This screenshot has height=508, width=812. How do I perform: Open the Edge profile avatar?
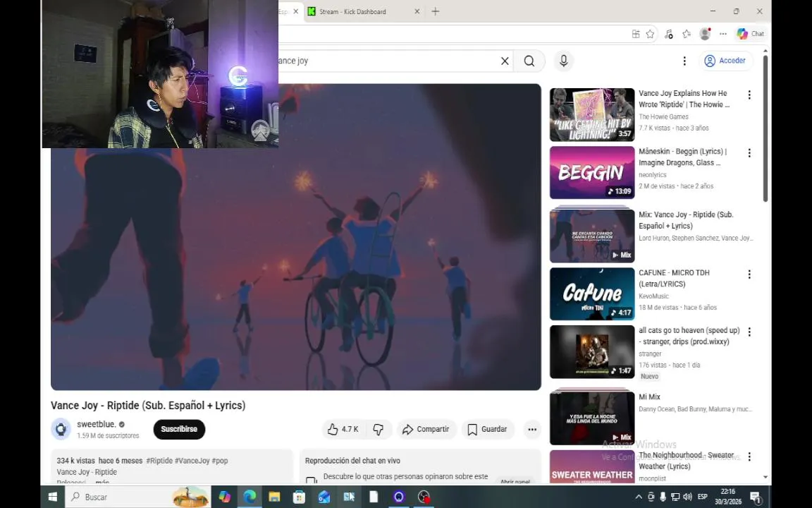click(705, 34)
